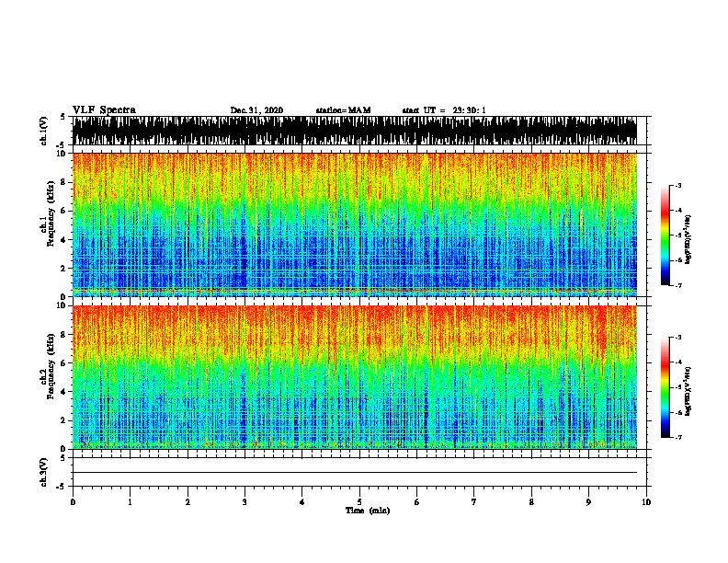Click the ch.1 color scale units label
The height and width of the screenshot is (563, 728).
(688, 239)
